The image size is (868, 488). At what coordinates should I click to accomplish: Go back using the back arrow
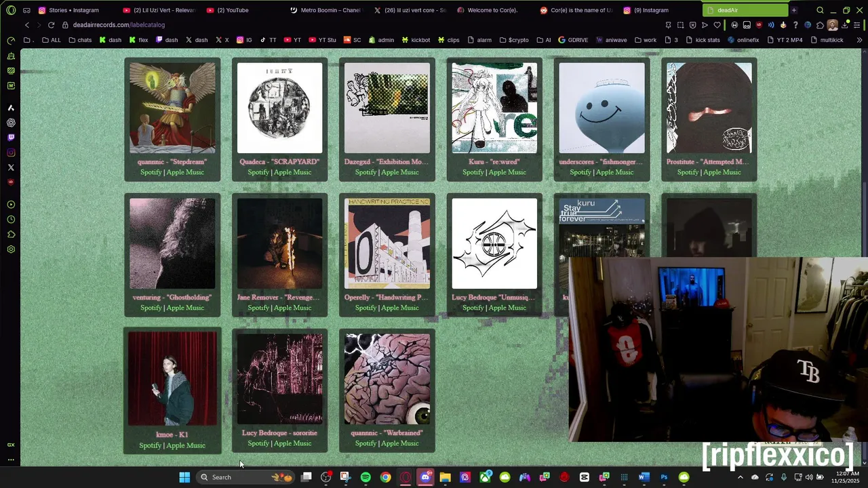27,25
